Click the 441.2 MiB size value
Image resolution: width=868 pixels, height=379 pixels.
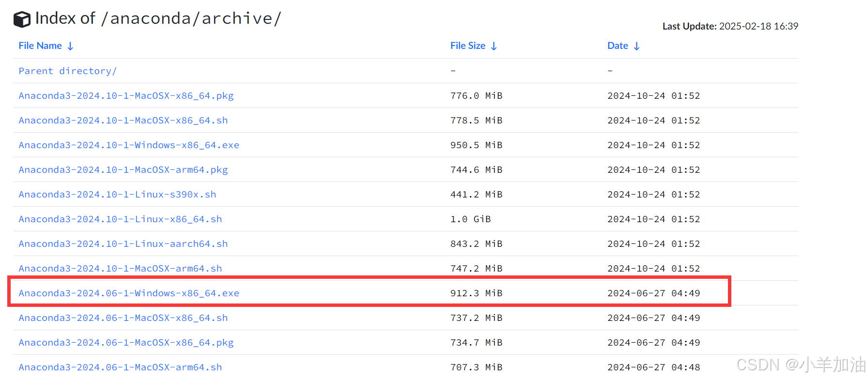[476, 195]
